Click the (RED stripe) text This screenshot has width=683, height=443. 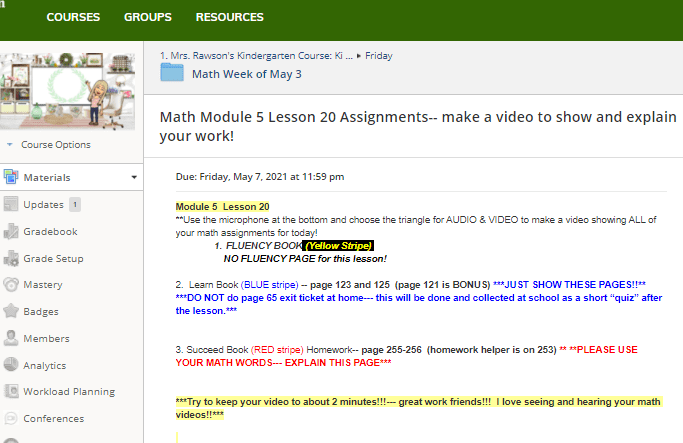(277, 350)
